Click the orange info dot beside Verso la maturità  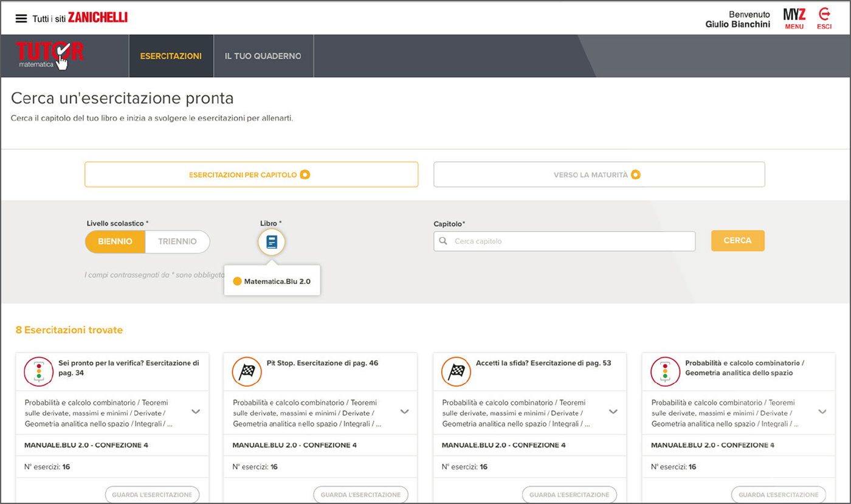(x=636, y=174)
